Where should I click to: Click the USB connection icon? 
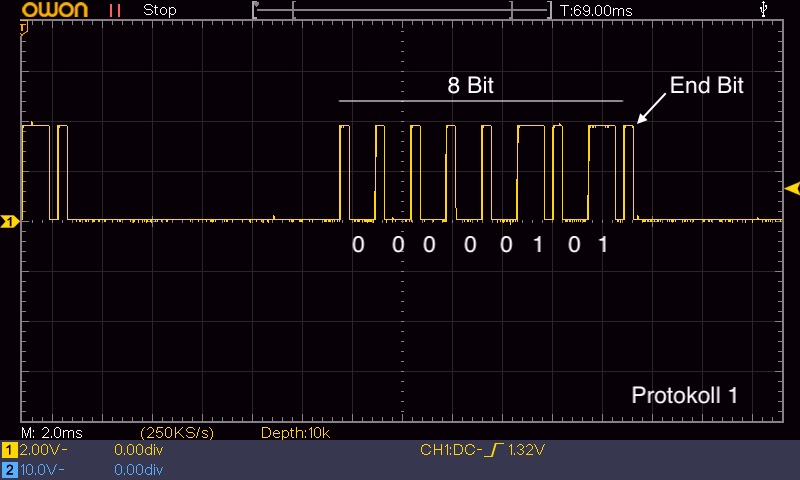pos(763,9)
